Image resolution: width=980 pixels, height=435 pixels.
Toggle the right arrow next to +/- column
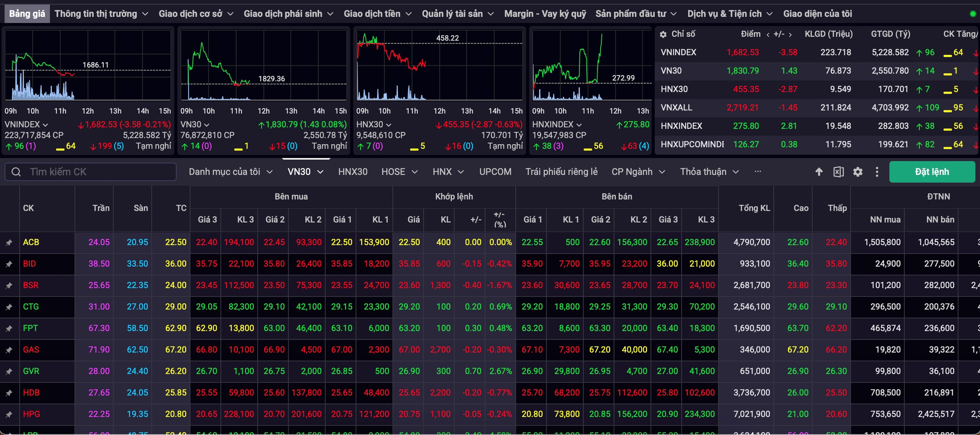[790, 34]
